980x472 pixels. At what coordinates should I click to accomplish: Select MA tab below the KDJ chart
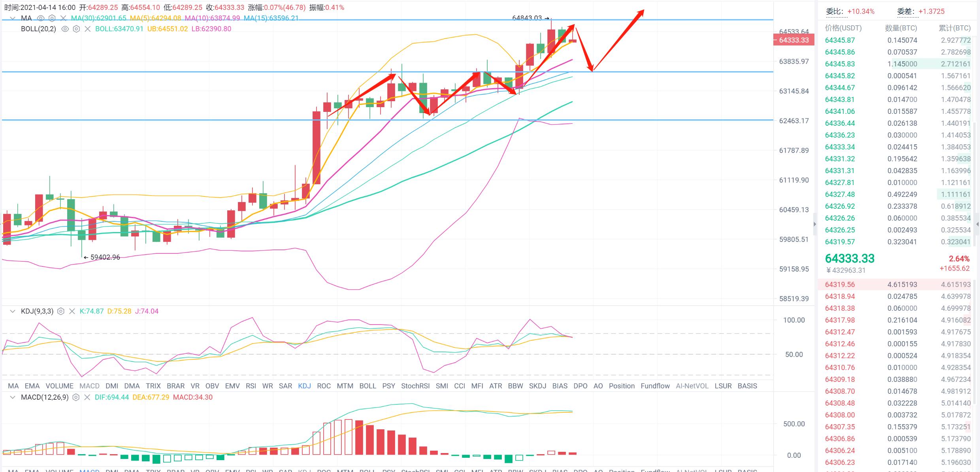tap(13, 386)
